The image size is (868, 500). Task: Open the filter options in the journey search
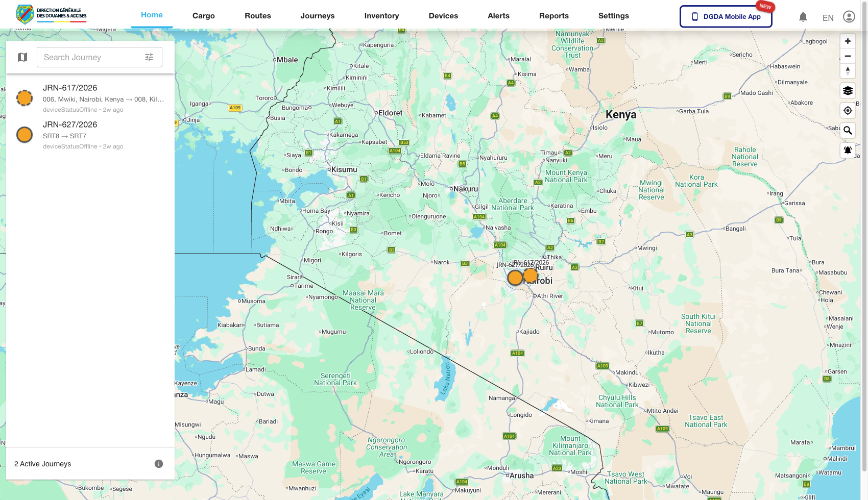point(149,57)
